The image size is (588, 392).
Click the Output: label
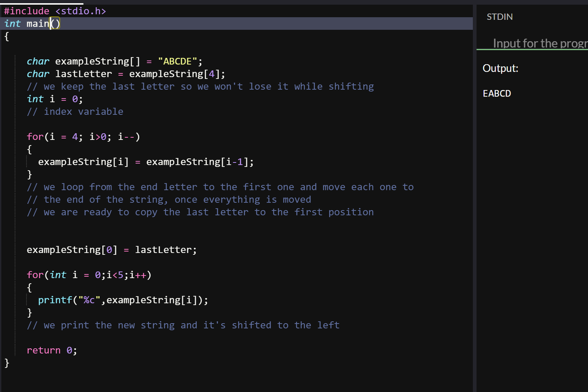point(500,68)
